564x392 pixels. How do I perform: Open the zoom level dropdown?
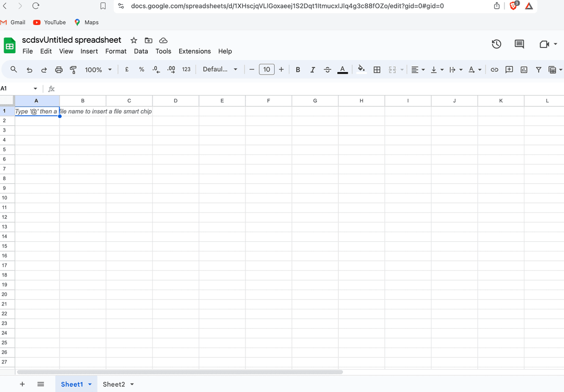point(98,69)
